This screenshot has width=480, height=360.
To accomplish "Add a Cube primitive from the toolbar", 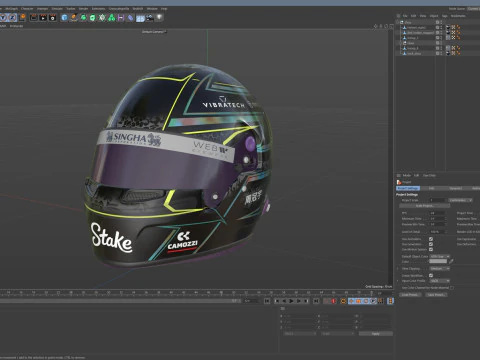I will 64,18.
